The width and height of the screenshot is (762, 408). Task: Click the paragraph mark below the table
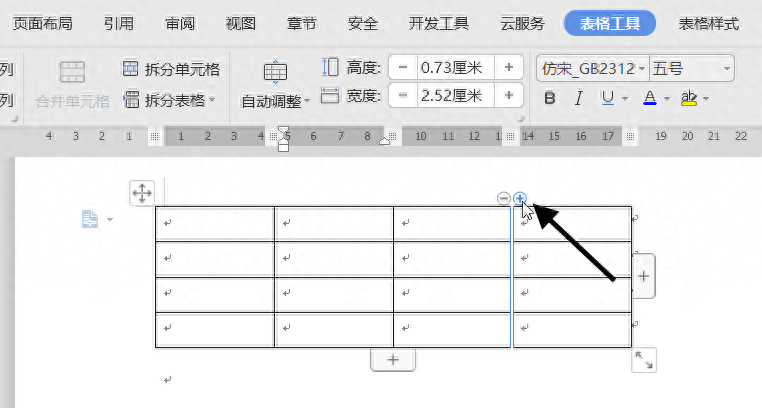tap(168, 380)
